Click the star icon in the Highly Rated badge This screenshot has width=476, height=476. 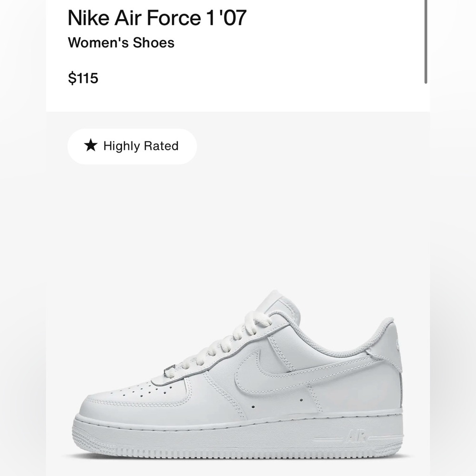[x=90, y=146]
